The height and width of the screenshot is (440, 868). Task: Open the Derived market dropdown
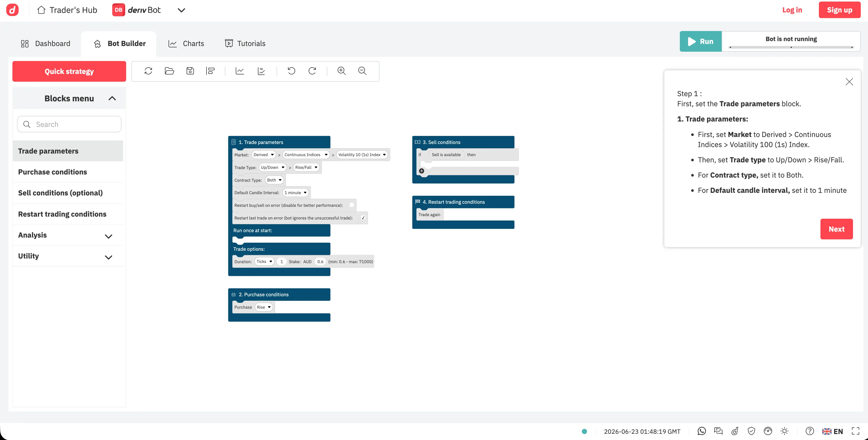point(263,155)
